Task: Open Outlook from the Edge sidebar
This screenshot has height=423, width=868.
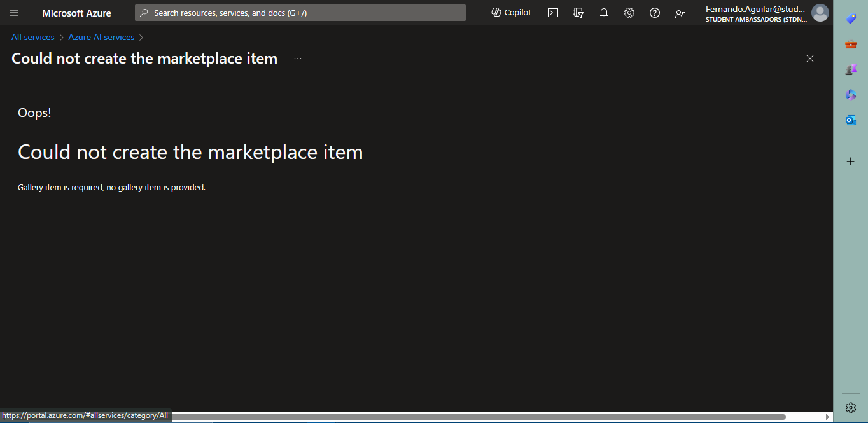Action: coord(850,120)
